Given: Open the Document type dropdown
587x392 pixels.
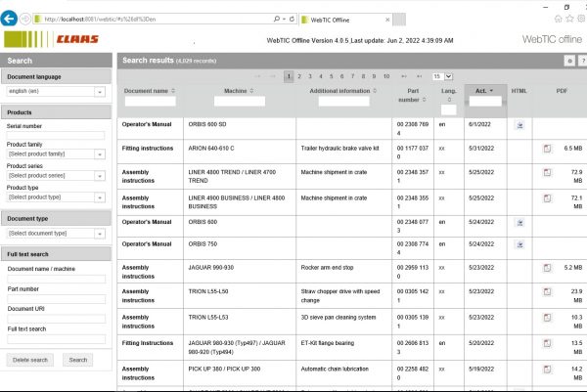Looking at the screenshot, I should [100, 235].
